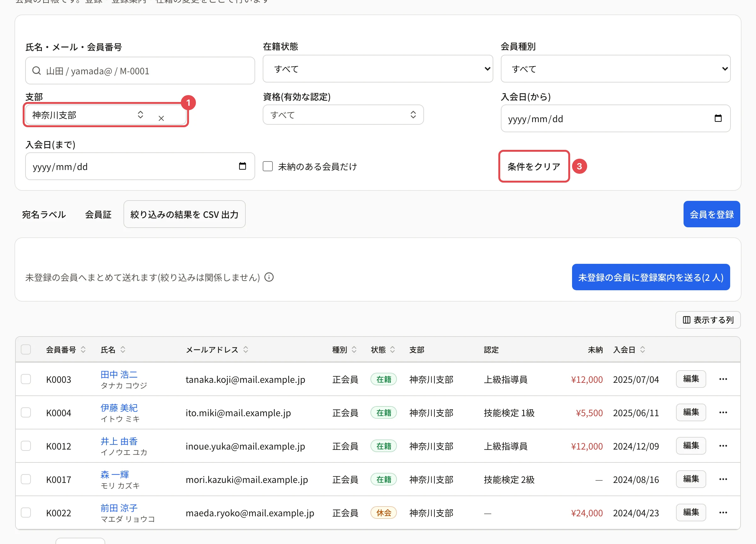Focus the 氏名・メール・会員番号 search field
This screenshot has width=756, height=544.
[140, 71]
